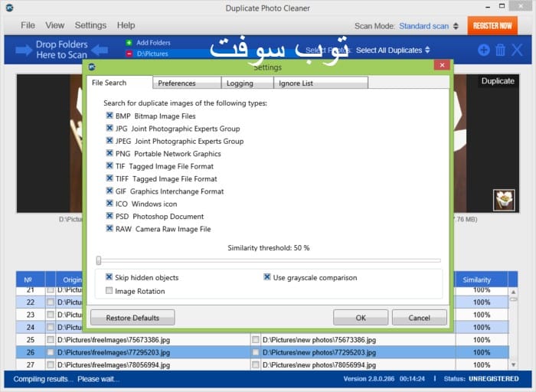
Task: Uncheck GIF Graphics Interchange Format
Action: 109,191
